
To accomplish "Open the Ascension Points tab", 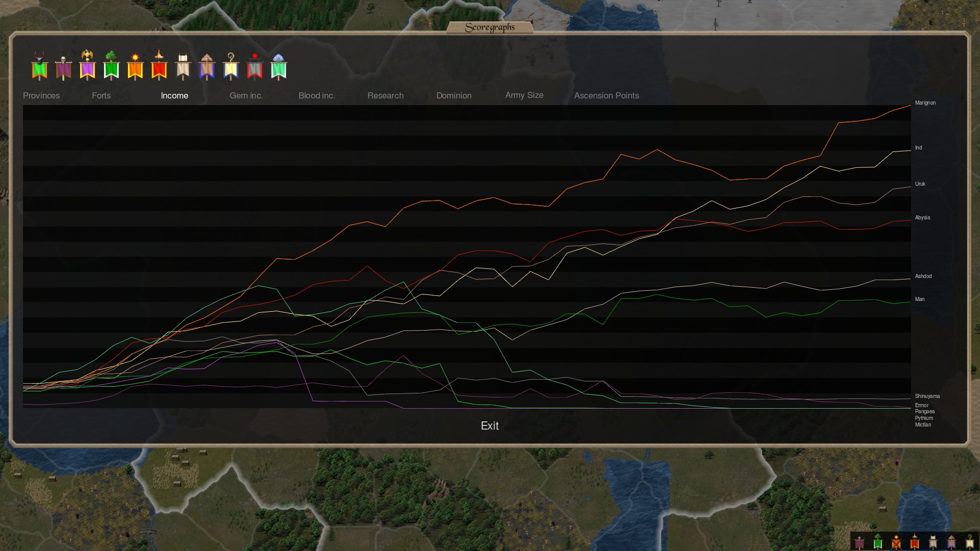I will click(x=606, y=95).
